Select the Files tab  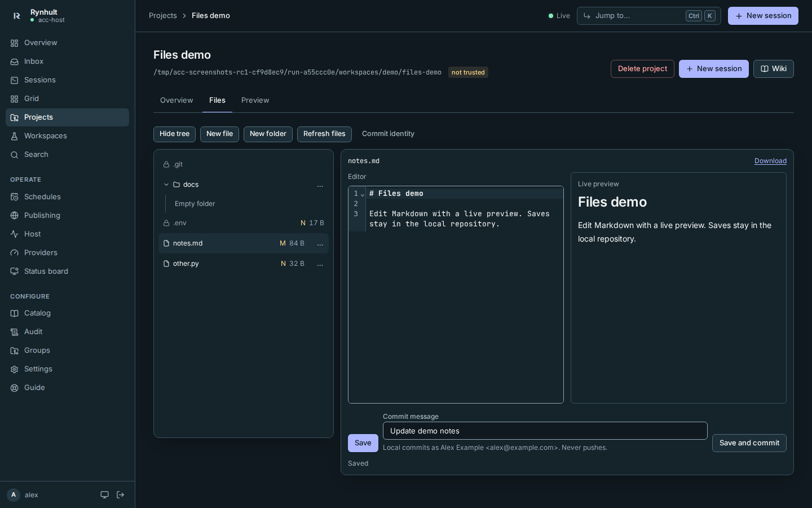coord(217,100)
